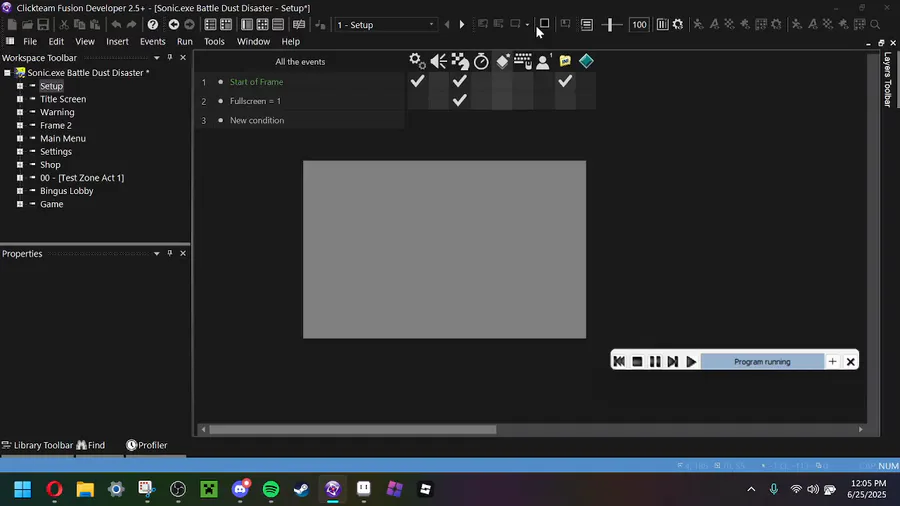Click the Mouse and keyboard column icon
Image resolution: width=900 pixels, height=506 pixels.
(x=523, y=61)
